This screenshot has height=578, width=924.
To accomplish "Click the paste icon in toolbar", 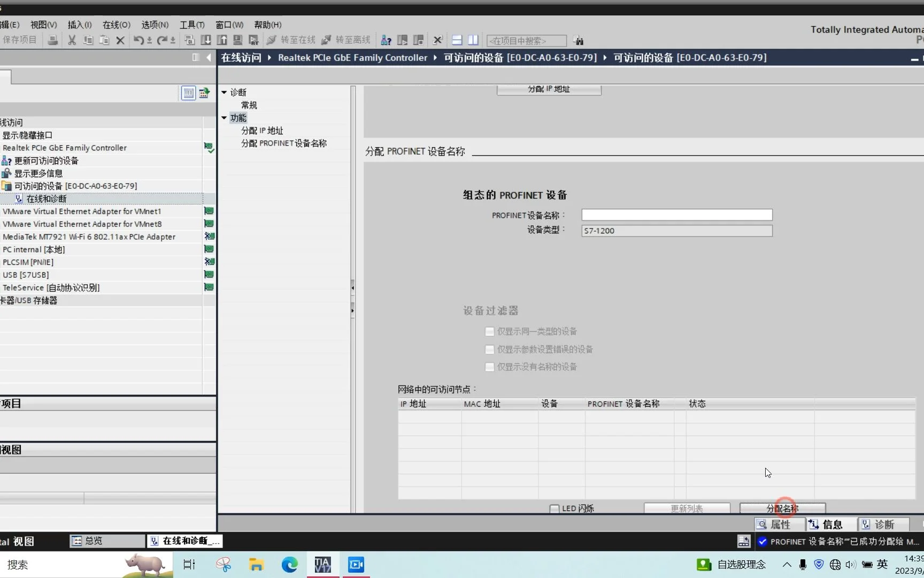I will [104, 40].
